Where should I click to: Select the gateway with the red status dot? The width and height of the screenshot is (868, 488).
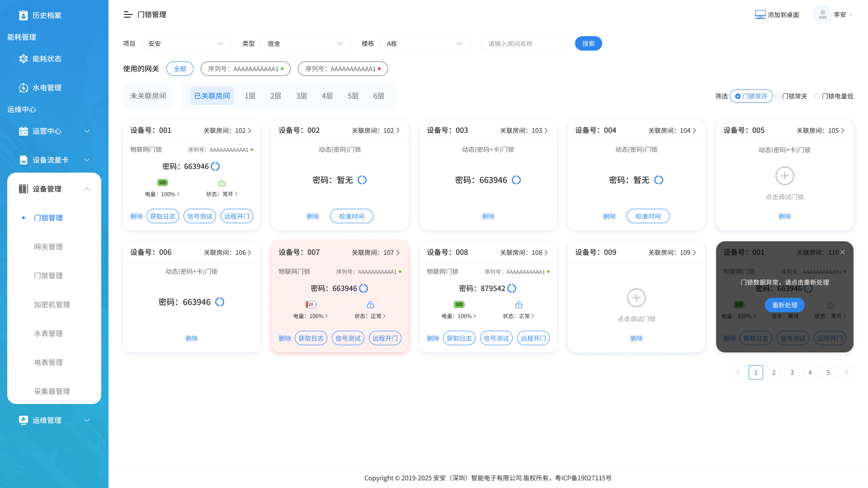[343, 69]
